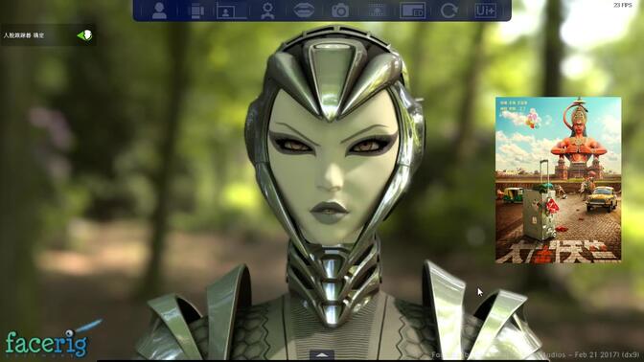
Task: Expand the bottom panel arrow tab
Action: pos(322,355)
